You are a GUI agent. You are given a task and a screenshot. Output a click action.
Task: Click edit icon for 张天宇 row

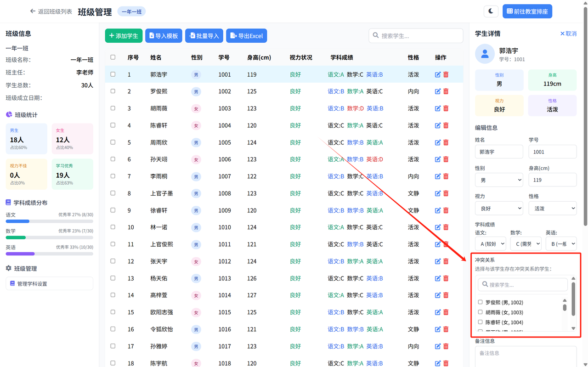coord(438,261)
